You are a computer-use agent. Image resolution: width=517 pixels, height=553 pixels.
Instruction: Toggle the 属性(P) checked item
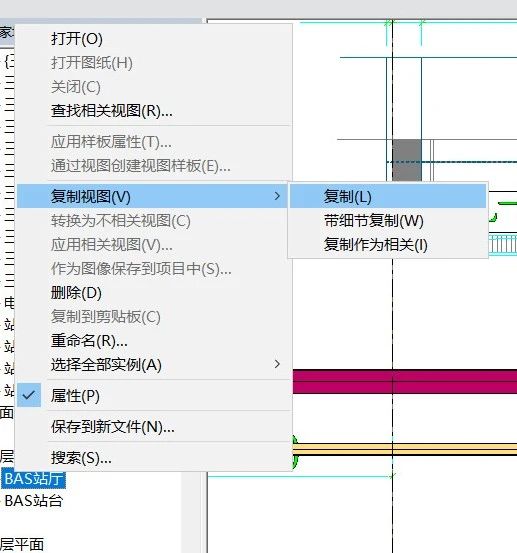coord(154,395)
